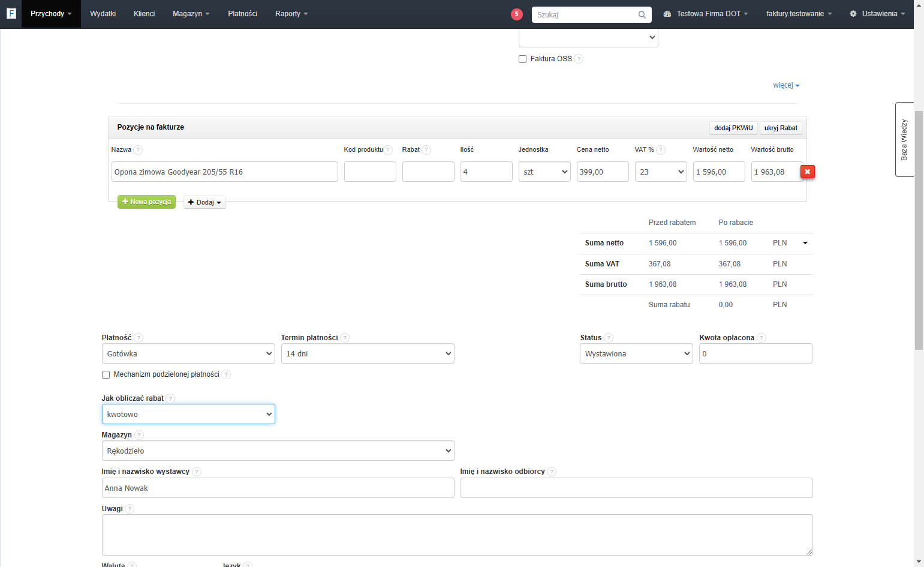Open Płatność dropdown showing Gotówka
The image size is (924, 567).
(188, 353)
